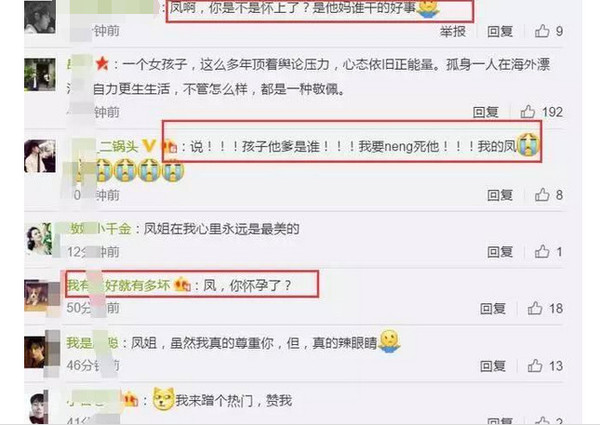Open the corgi dog avatar profile
600x425 pixels.
point(37,295)
